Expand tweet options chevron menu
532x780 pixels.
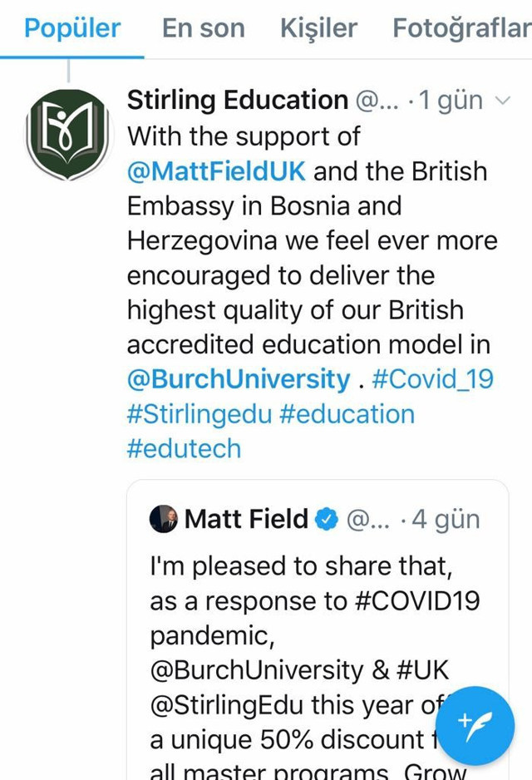[x=502, y=101]
